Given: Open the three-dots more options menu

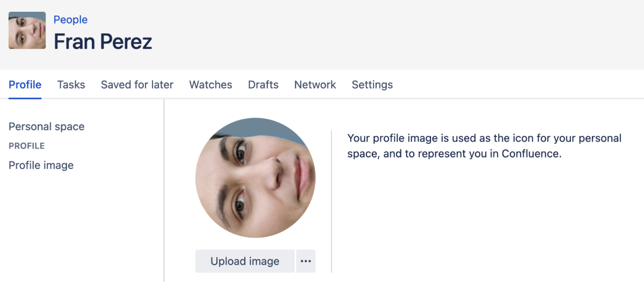Looking at the screenshot, I should tap(306, 261).
